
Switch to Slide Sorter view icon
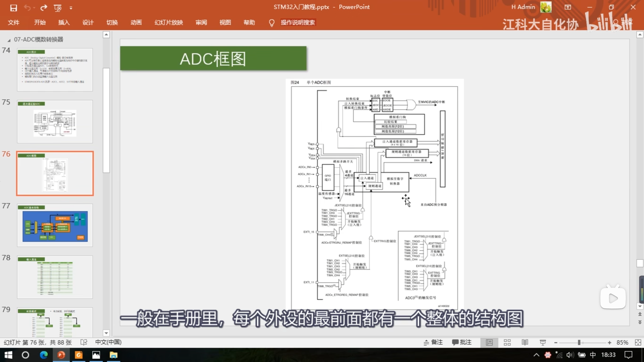[x=507, y=342]
